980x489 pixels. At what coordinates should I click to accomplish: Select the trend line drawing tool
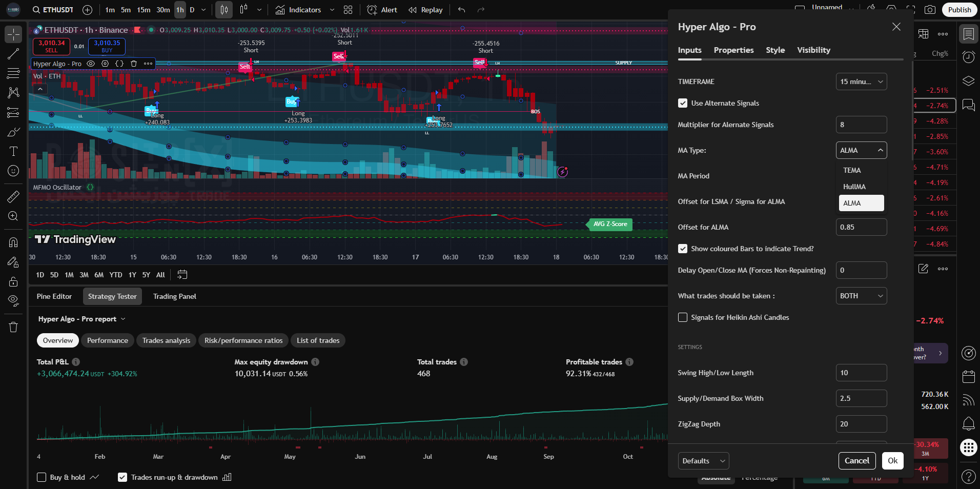[13, 54]
